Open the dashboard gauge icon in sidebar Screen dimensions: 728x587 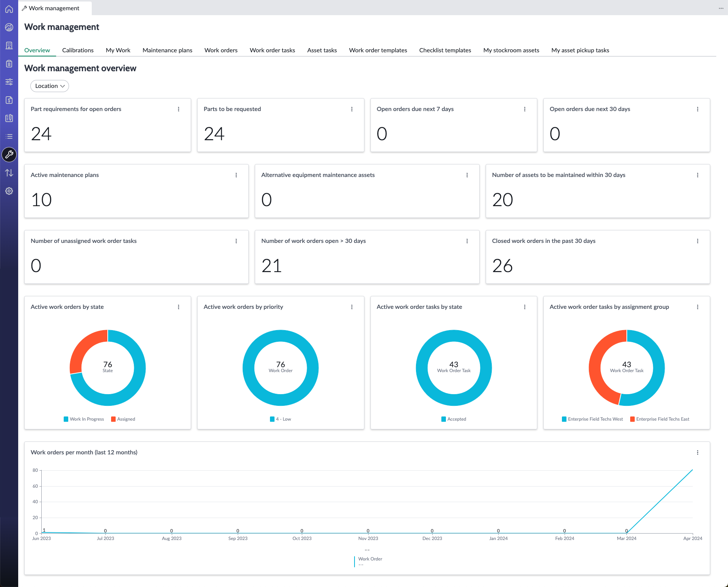(9, 27)
